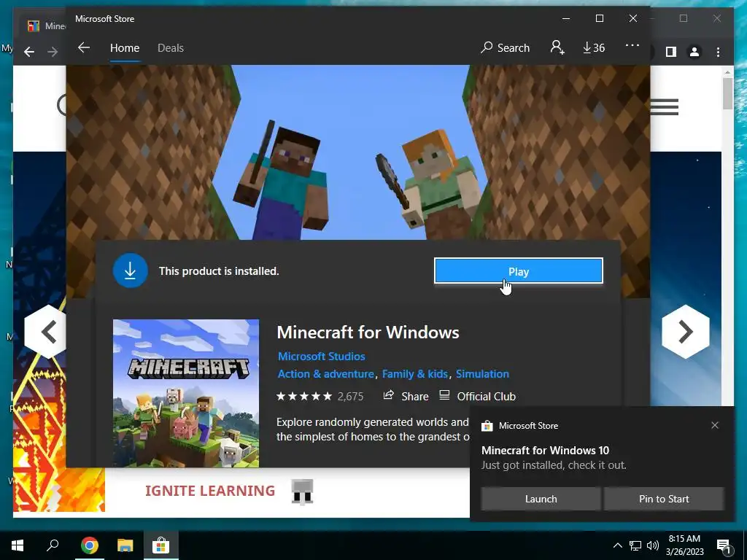Click the next carousel arrow on webpage

tap(685, 332)
